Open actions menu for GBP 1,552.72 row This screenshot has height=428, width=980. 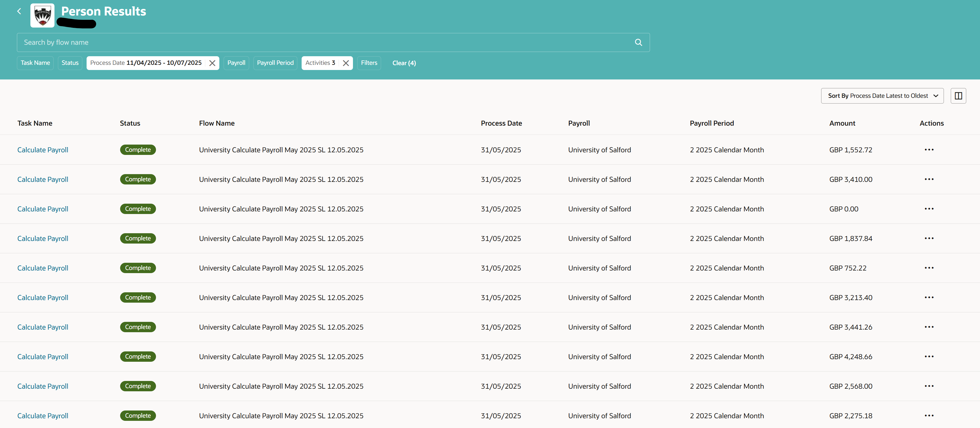[x=929, y=150]
